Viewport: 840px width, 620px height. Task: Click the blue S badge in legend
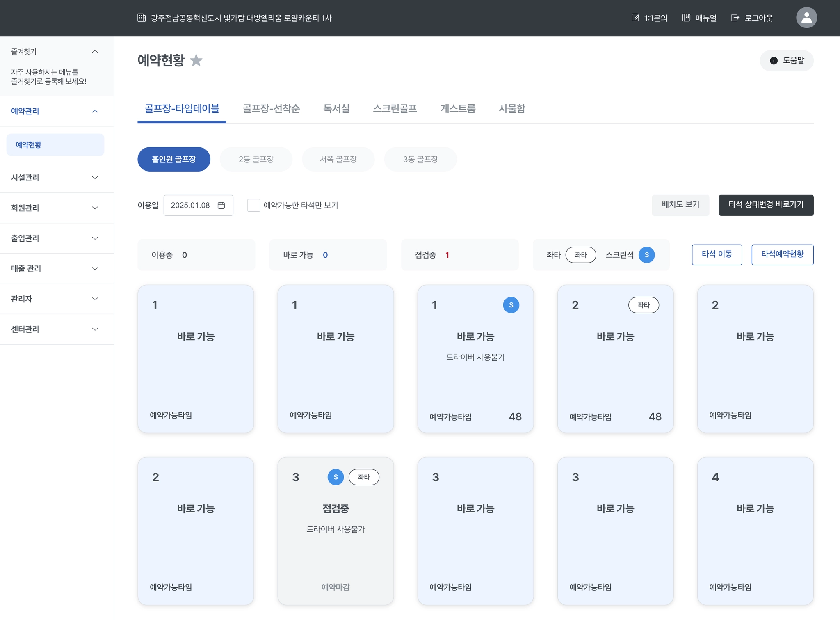646,255
